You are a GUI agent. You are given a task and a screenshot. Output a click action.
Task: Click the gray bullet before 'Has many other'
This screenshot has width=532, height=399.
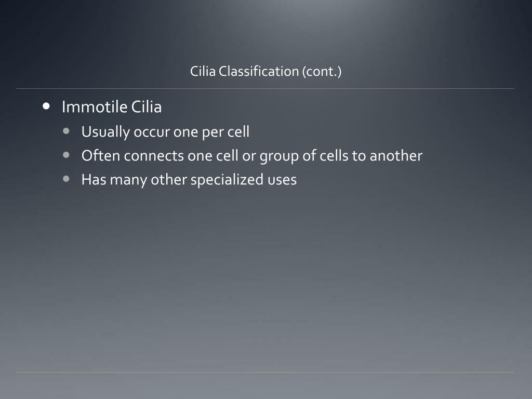pos(66,179)
